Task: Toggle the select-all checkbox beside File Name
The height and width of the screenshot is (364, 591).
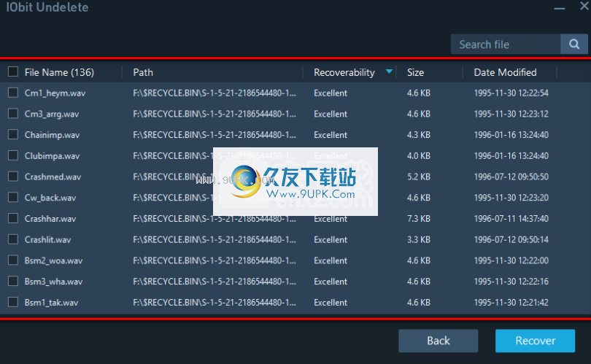Action: tap(13, 71)
